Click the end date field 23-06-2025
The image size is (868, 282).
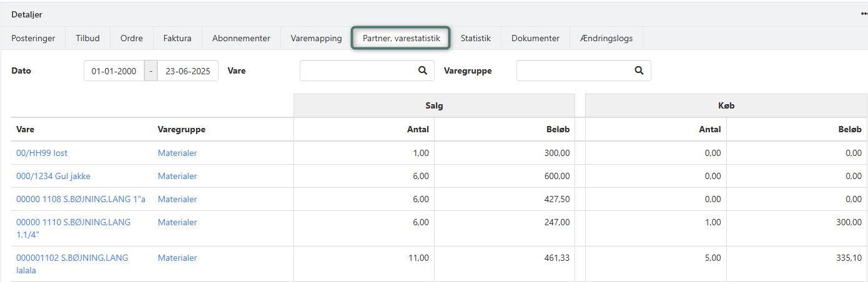(x=187, y=71)
